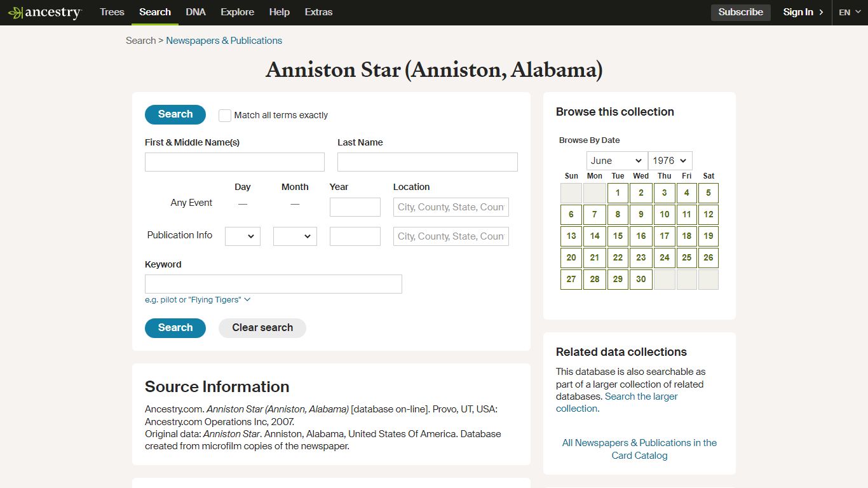Viewport: 868px width, 488px height.
Task: Select June 26 in the calendar
Action: 709,258
